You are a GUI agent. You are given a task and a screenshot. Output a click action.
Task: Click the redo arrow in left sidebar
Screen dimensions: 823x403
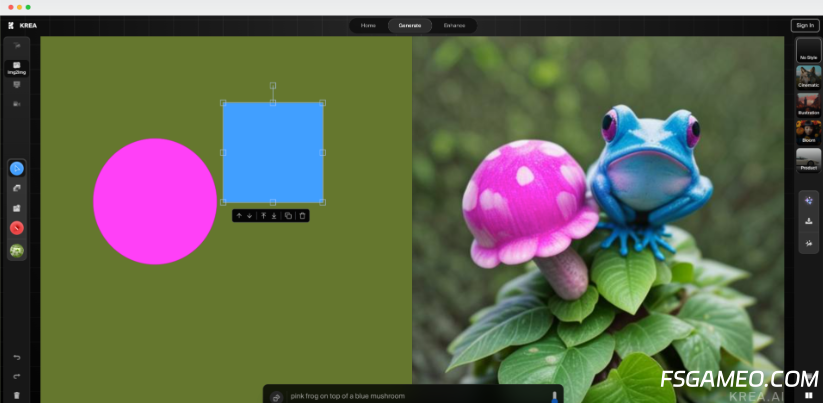point(16,376)
